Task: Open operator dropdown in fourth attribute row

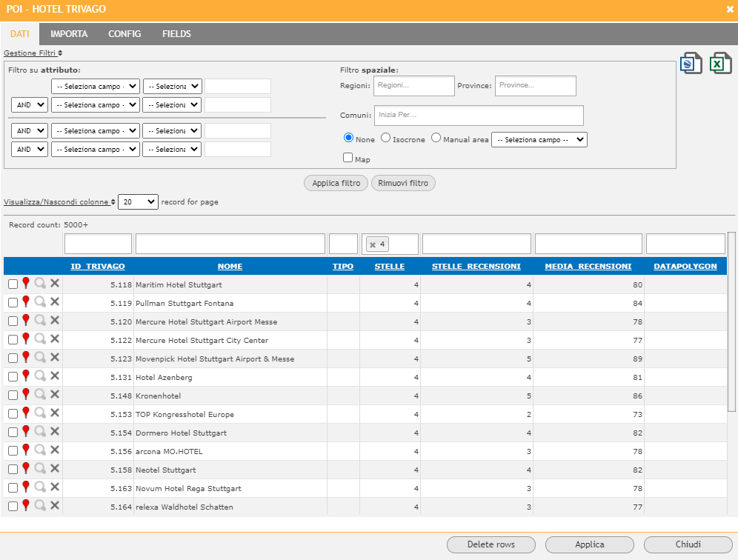Action: pyautogui.click(x=172, y=149)
